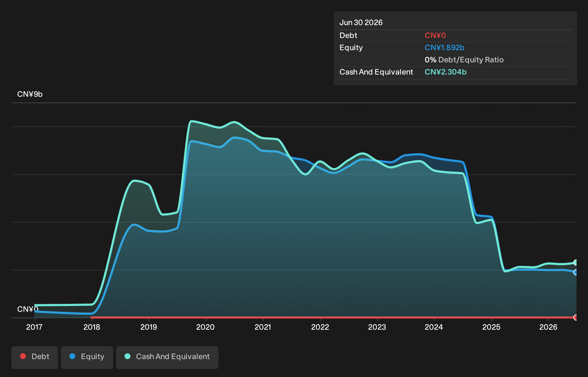Click the teal Cash And Equivalent endpoint marker
The width and height of the screenshot is (588, 377).
point(576,263)
